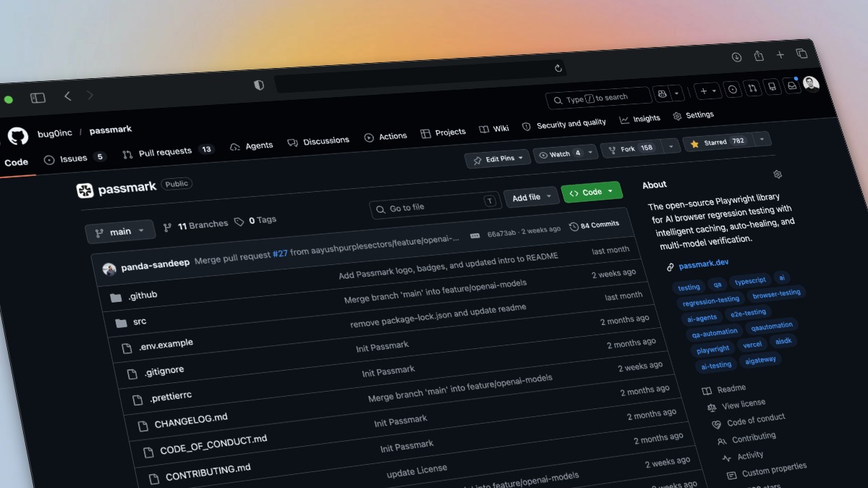Open commit details ellipsis icon
Image resolution: width=868 pixels, height=488 pixels.
pyautogui.click(x=475, y=235)
